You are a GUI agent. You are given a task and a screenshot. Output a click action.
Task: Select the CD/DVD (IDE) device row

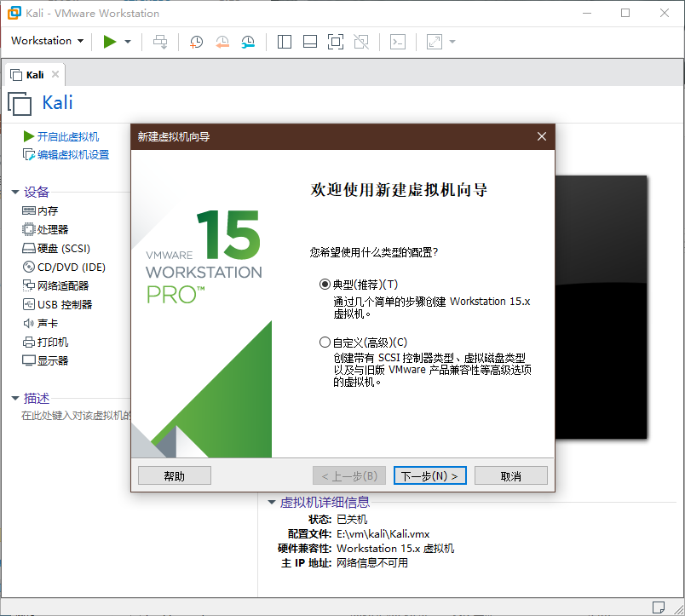tap(64, 268)
